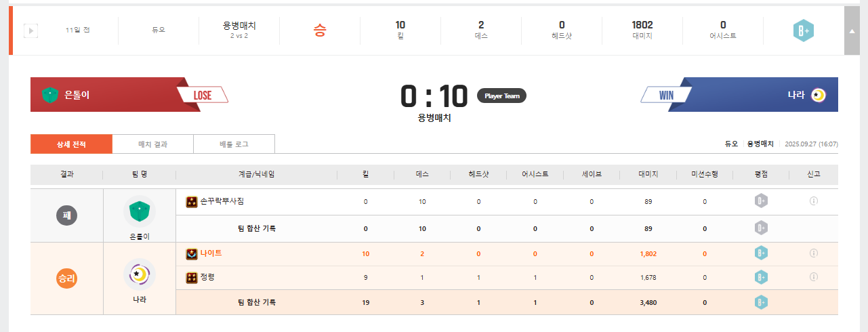868x332 pixels.
Task: Open the 상세 전적 tab
Action: coord(71,144)
